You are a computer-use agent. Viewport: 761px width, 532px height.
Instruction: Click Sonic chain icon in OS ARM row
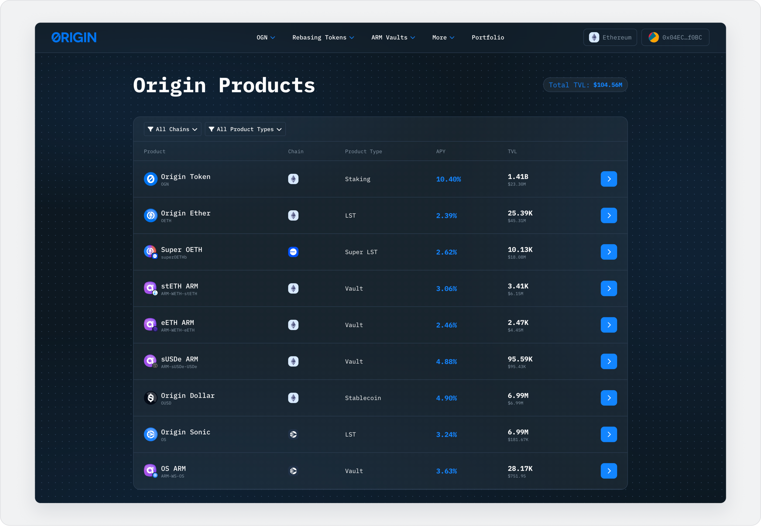click(x=293, y=471)
